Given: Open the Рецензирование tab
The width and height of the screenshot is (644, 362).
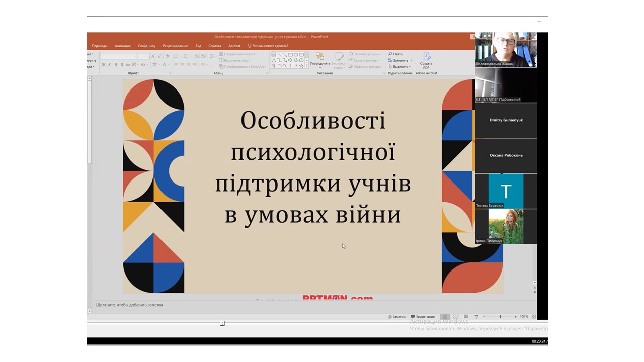Looking at the screenshot, I should coord(176,46).
